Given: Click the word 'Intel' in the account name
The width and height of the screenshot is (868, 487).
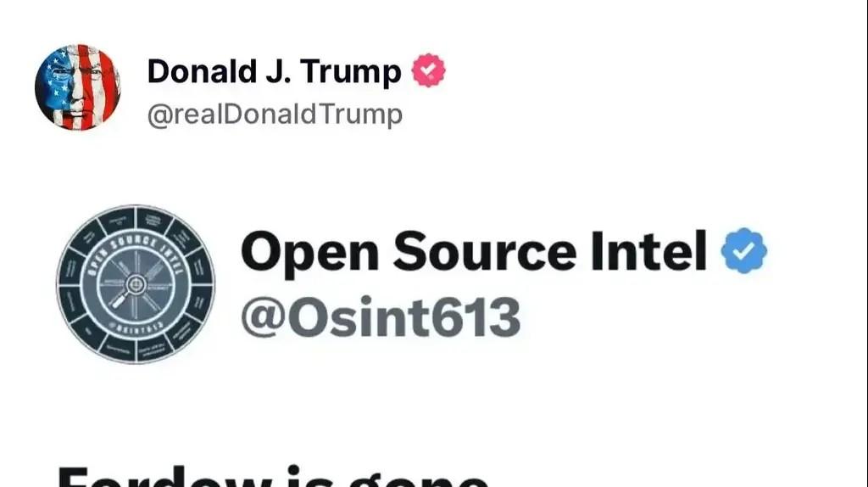Looking at the screenshot, I should click(648, 251).
